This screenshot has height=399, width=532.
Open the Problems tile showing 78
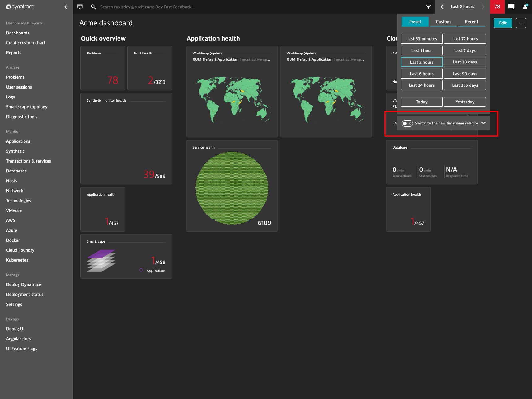(103, 68)
